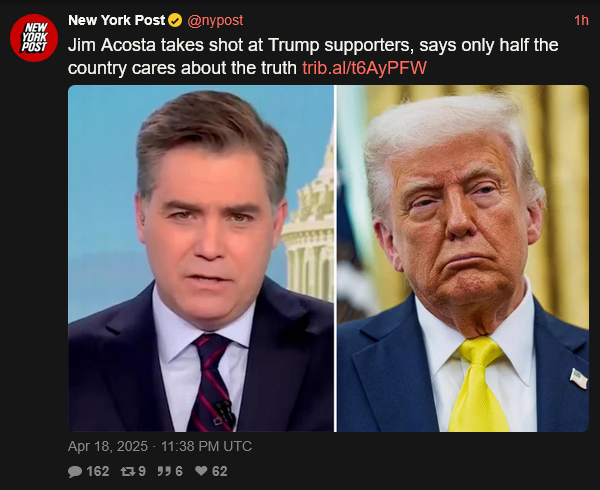Open the New York Post display name
Image resolution: width=600 pixels, height=490 pixels.
pos(116,20)
